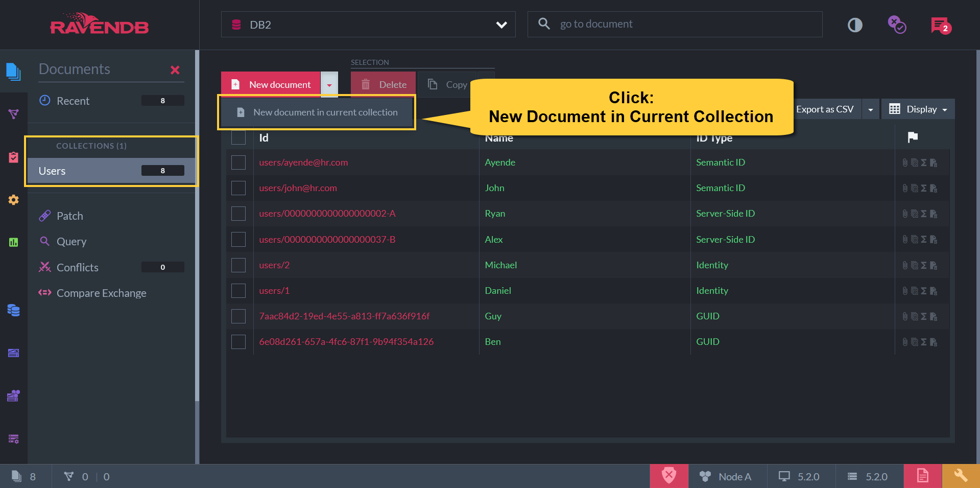
Task: Open document users/0000000000000000037-B
Action: tap(327, 240)
